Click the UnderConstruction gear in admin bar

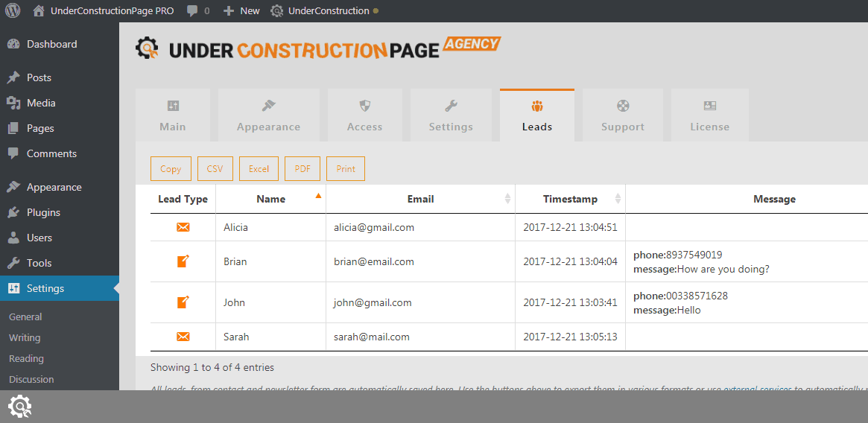coord(277,11)
